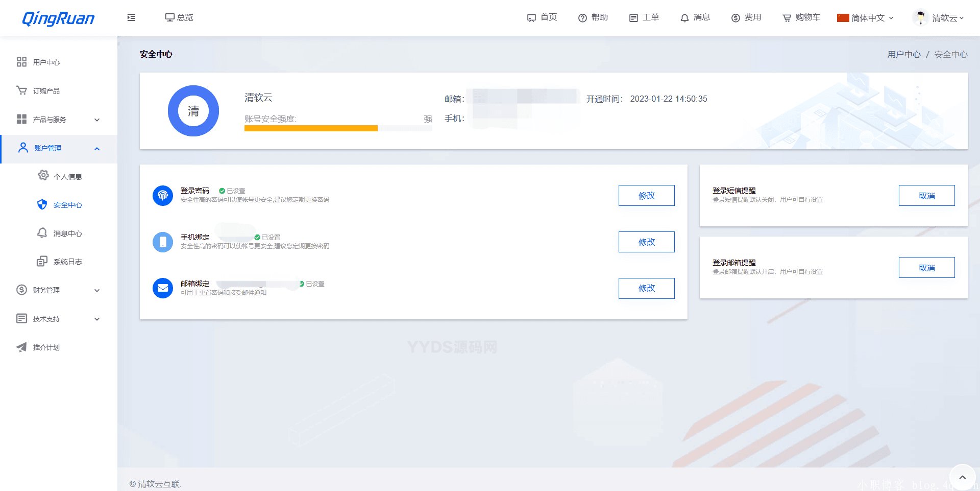The image size is (980, 491).
Task: Click 修改 for 登录密码
Action: (x=646, y=195)
